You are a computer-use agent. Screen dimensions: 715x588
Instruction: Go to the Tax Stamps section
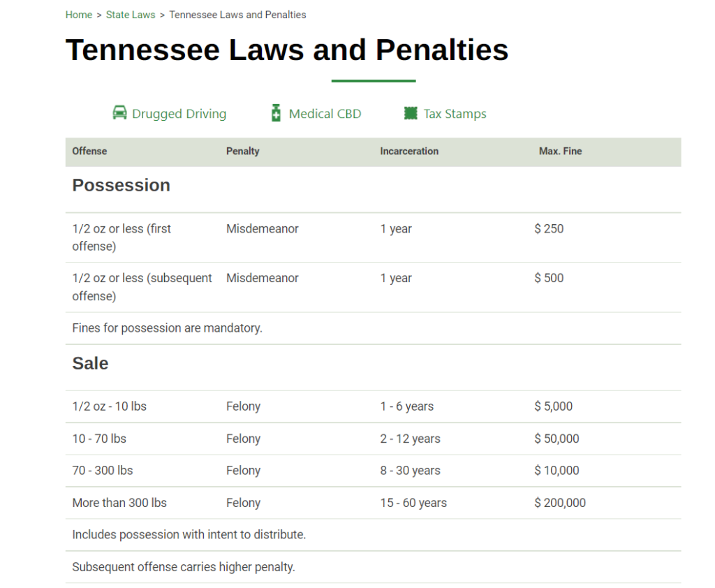[455, 114]
